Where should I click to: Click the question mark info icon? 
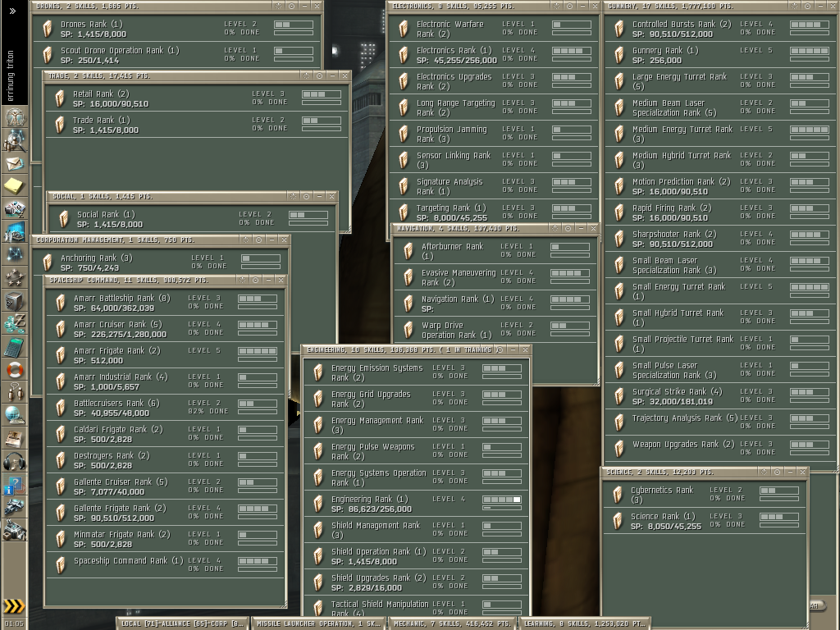click(15, 485)
